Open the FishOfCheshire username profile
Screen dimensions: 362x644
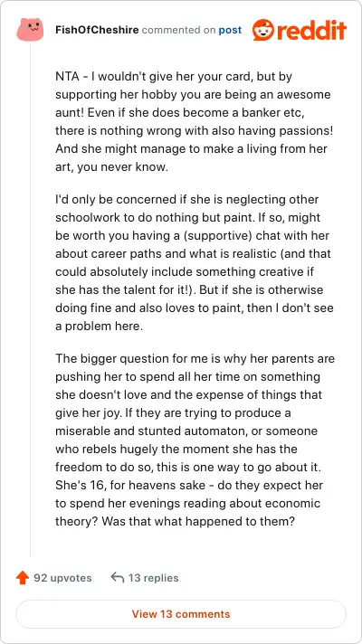(97, 30)
